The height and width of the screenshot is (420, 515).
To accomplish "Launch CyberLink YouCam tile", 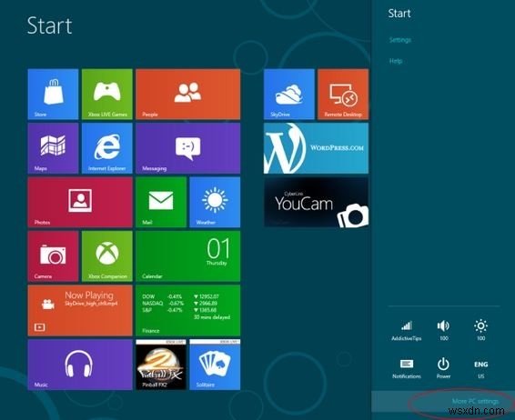I will click(316, 202).
